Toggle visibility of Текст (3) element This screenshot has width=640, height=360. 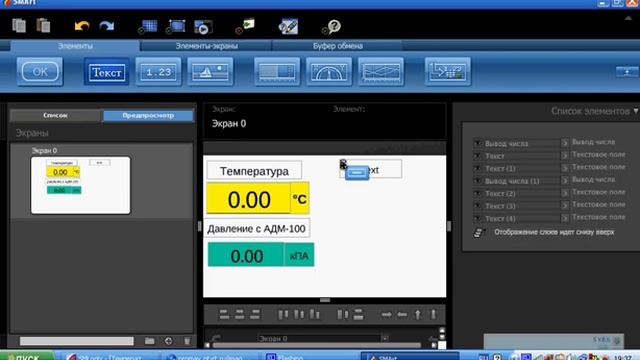[x=477, y=206]
